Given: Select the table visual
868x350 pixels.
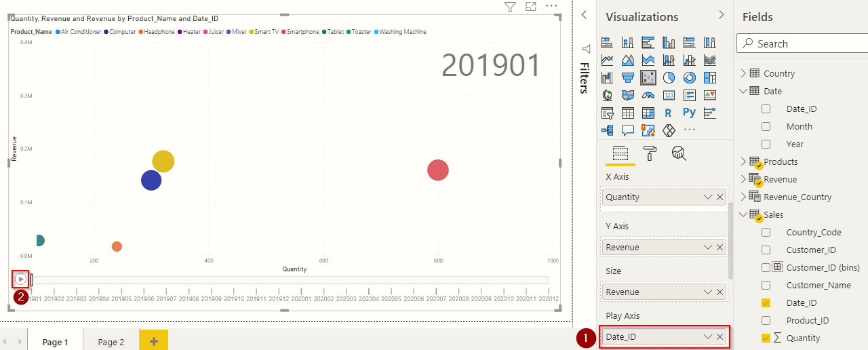Looking at the screenshot, I should (x=628, y=113).
